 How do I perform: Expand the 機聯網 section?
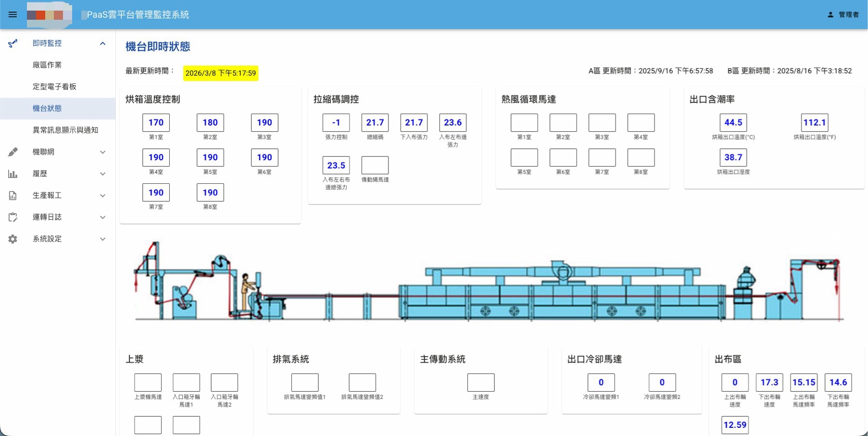click(102, 152)
